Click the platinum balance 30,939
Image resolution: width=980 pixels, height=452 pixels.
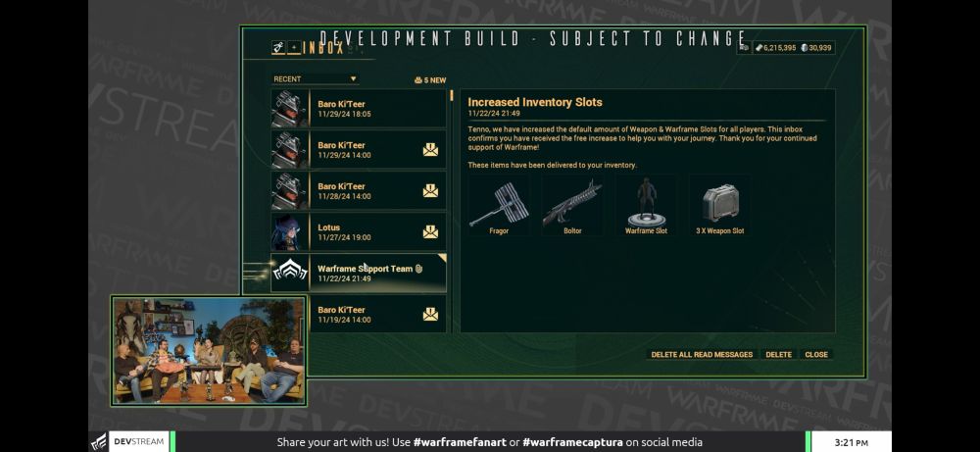[816, 47]
